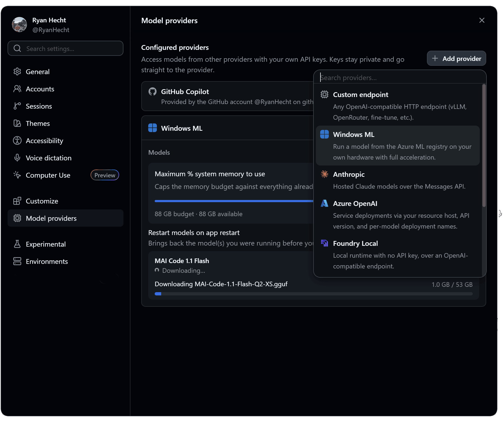The height and width of the screenshot is (421, 504).
Task: Close the Model providers settings dialog
Action: tap(482, 20)
